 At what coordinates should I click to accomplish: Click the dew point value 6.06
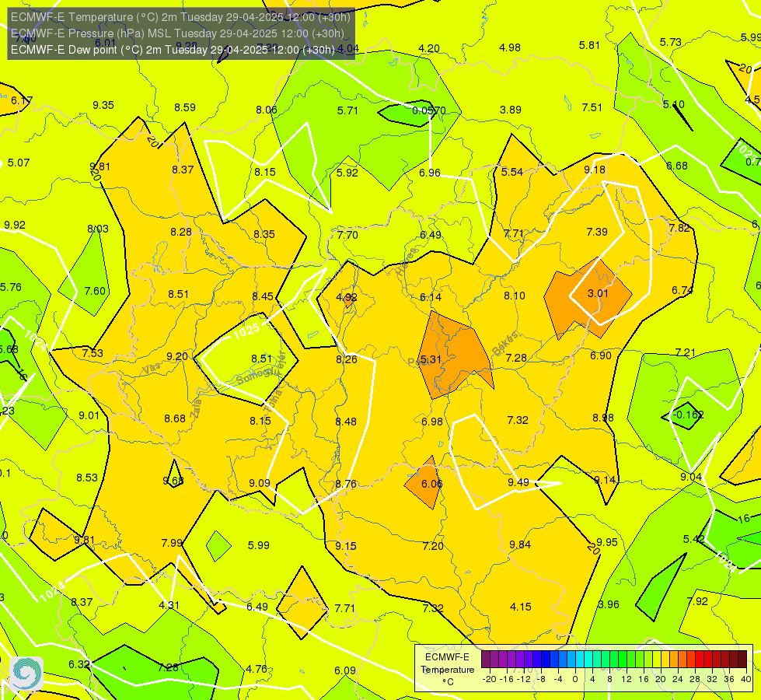[431, 484]
